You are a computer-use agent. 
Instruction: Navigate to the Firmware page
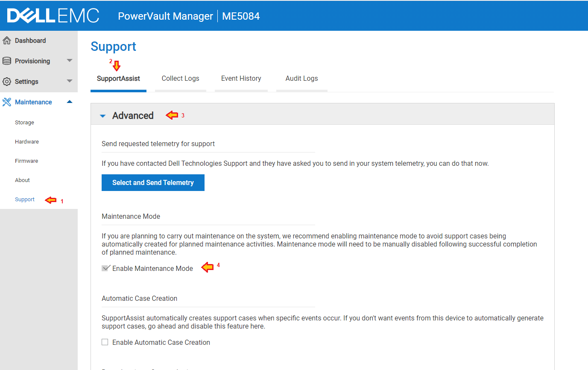(26, 161)
